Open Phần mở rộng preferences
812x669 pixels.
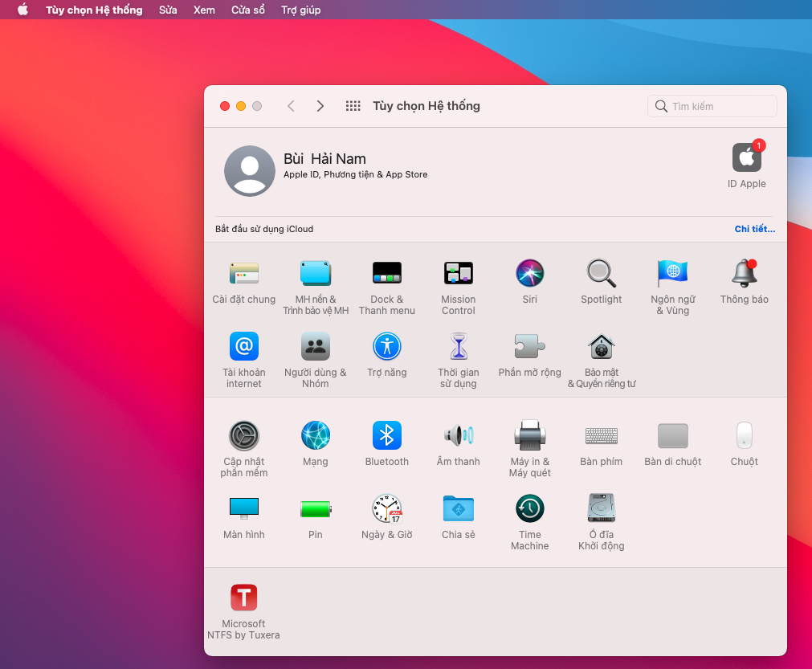pos(530,346)
